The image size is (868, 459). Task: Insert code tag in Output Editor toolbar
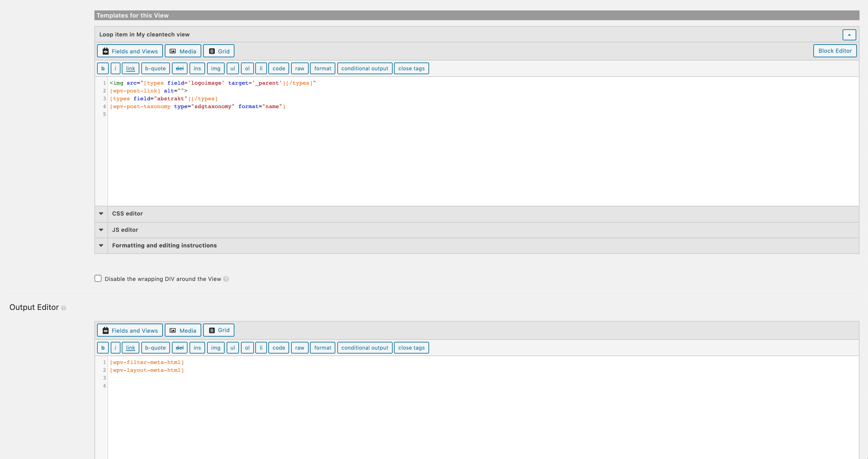279,348
